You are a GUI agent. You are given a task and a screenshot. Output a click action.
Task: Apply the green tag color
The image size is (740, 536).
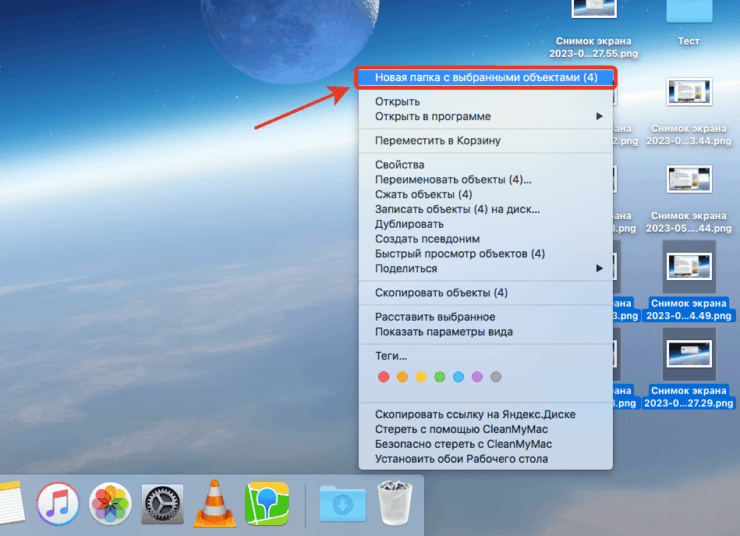(440, 377)
